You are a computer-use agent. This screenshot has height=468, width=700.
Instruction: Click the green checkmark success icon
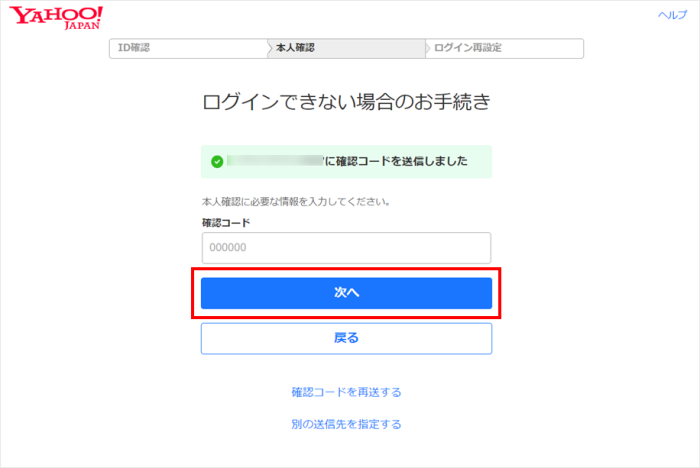point(216,161)
